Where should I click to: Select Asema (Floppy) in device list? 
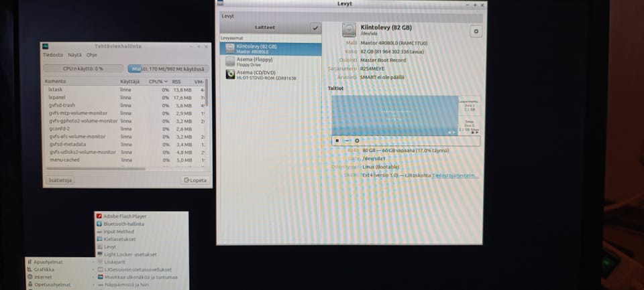[270, 62]
